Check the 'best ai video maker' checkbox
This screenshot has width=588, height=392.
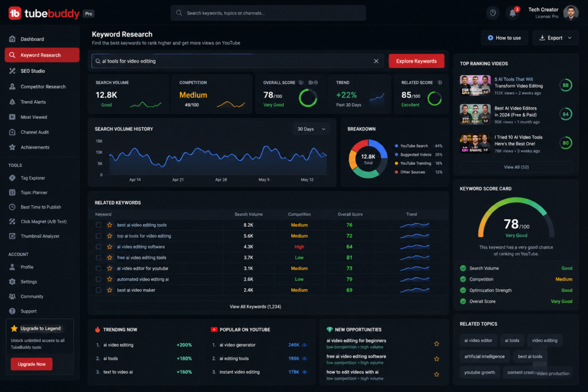click(98, 290)
